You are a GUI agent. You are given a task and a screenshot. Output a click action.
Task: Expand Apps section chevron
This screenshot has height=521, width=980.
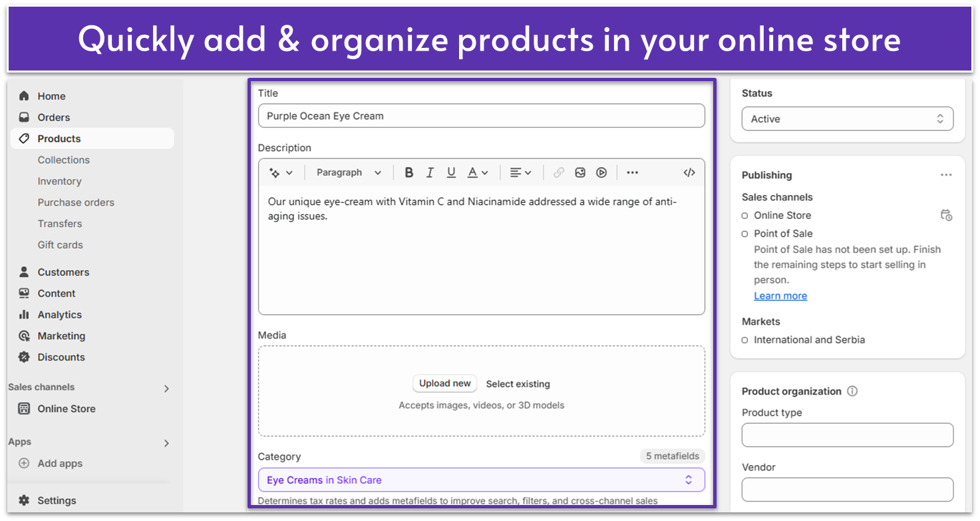pyautogui.click(x=166, y=442)
